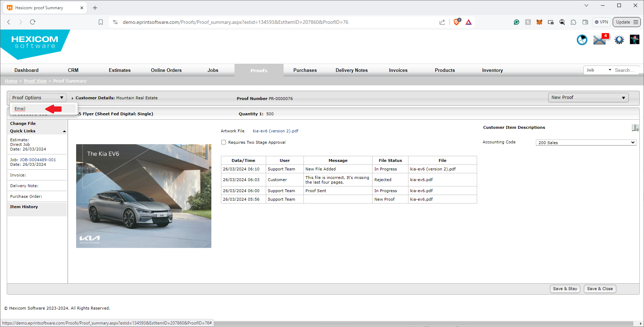Toggle the VPN button
The width and height of the screenshot is (644, 327).
pyautogui.click(x=602, y=22)
